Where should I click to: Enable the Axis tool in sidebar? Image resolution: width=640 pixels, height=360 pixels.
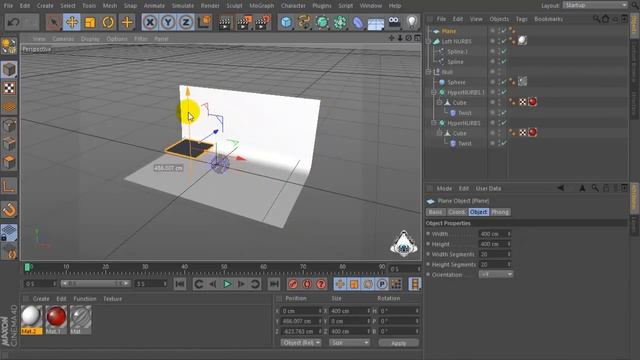coord(9,186)
